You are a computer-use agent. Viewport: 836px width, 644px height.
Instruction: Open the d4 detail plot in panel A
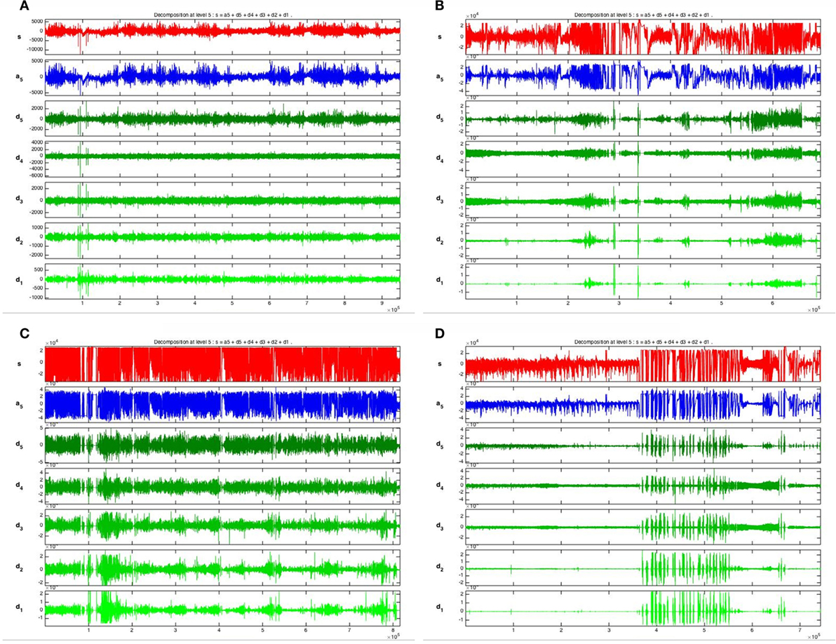click(222, 159)
